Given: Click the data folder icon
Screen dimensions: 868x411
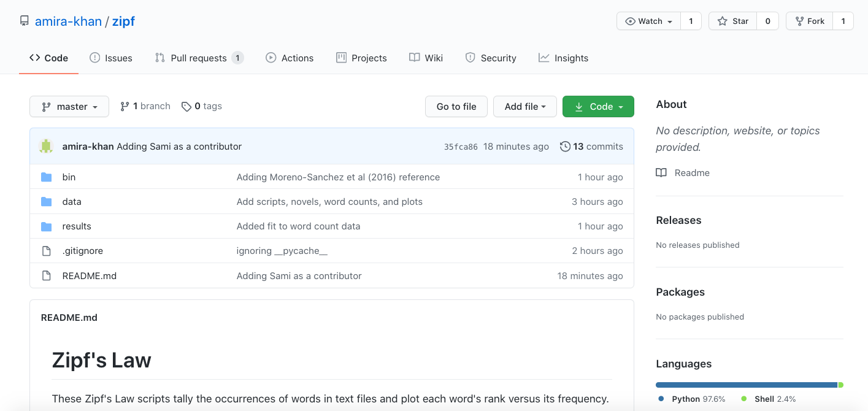Looking at the screenshot, I should click(x=46, y=201).
